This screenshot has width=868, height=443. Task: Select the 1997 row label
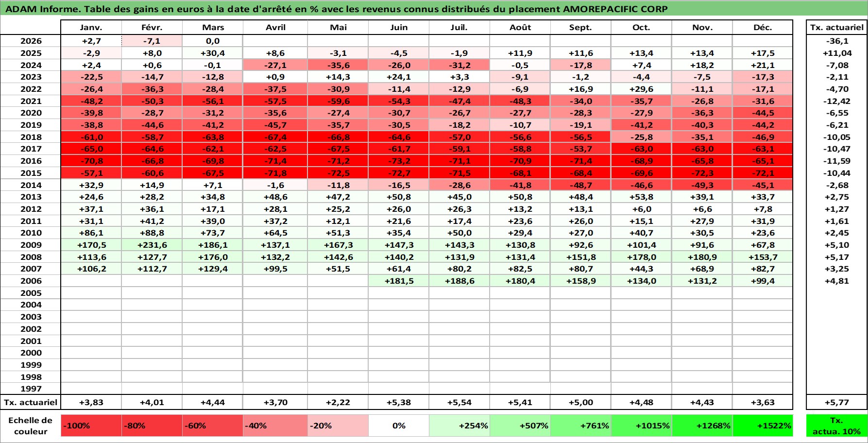click(x=31, y=389)
